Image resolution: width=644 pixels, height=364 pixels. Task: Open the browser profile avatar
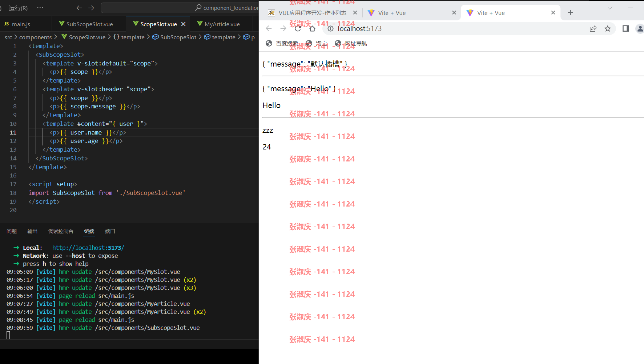[640, 28]
